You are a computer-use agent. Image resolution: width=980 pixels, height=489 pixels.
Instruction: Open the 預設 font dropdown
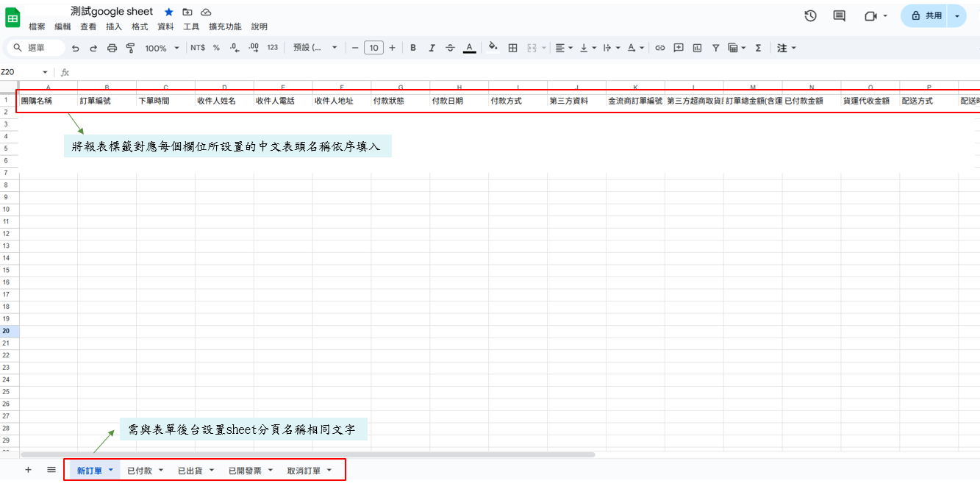coord(315,48)
